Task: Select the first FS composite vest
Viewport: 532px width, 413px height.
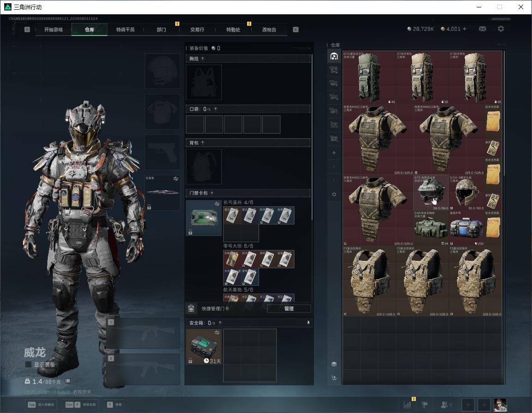Action: point(369,281)
